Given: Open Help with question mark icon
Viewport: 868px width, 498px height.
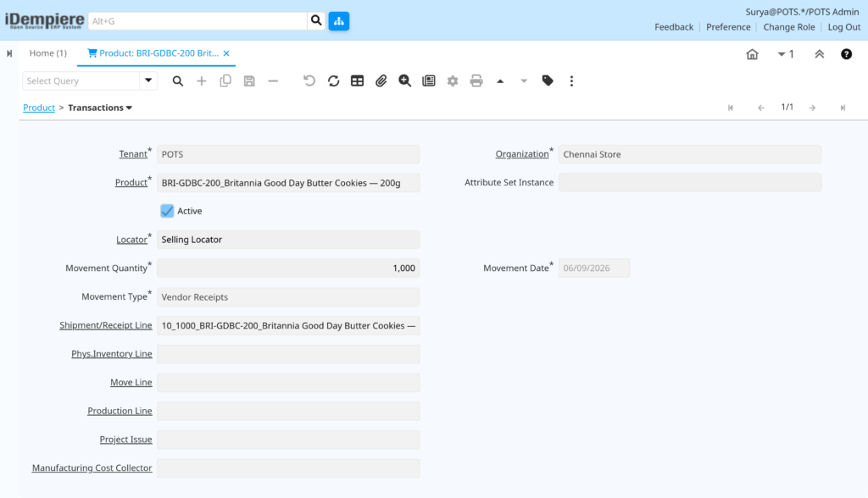Looking at the screenshot, I should (x=847, y=54).
